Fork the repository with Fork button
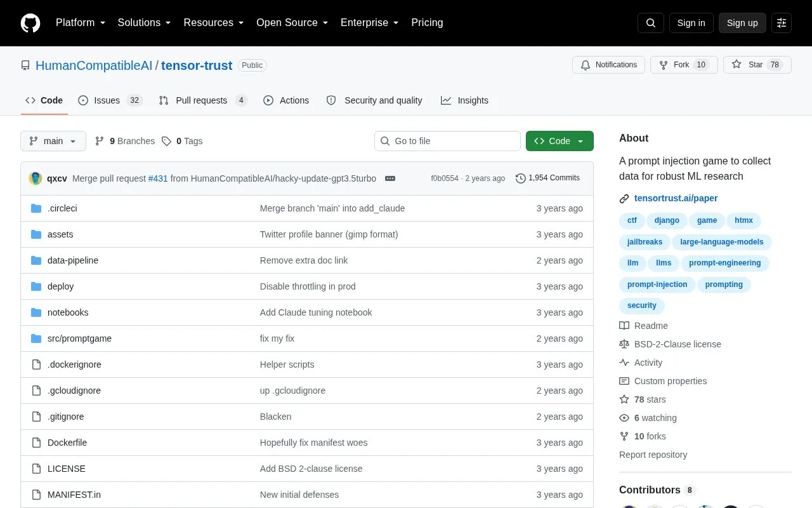 [684, 65]
